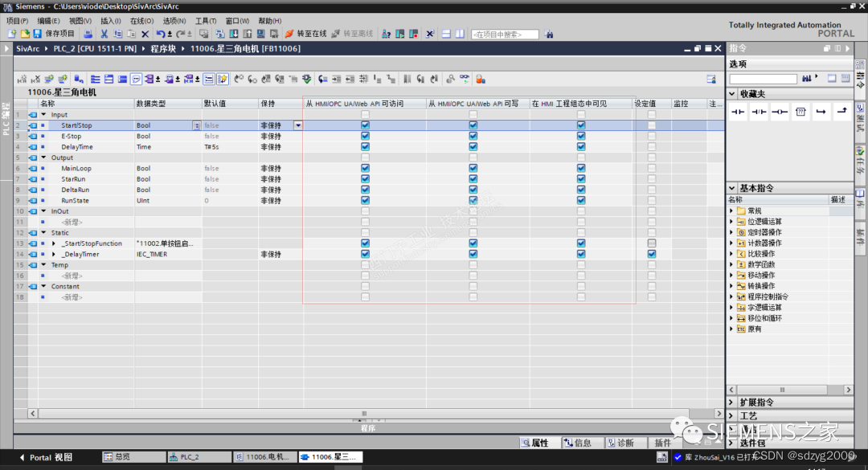Toggle HMI accessible for RunState
Viewport: 868px width, 470px height.
click(x=365, y=200)
